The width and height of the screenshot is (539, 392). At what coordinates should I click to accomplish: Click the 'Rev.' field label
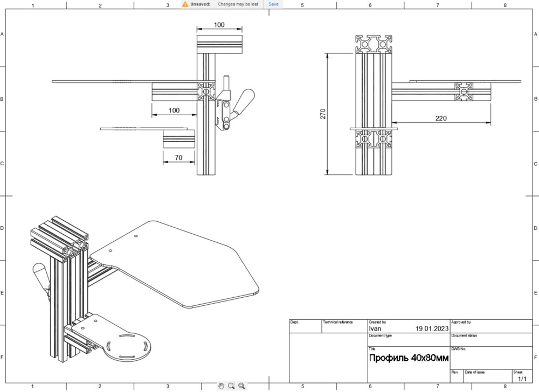[454, 372]
